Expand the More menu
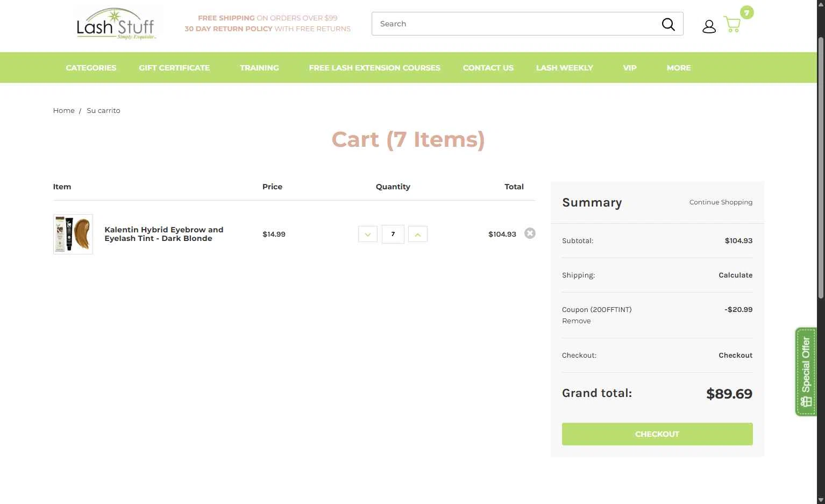The height and width of the screenshot is (504, 825). point(679,68)
